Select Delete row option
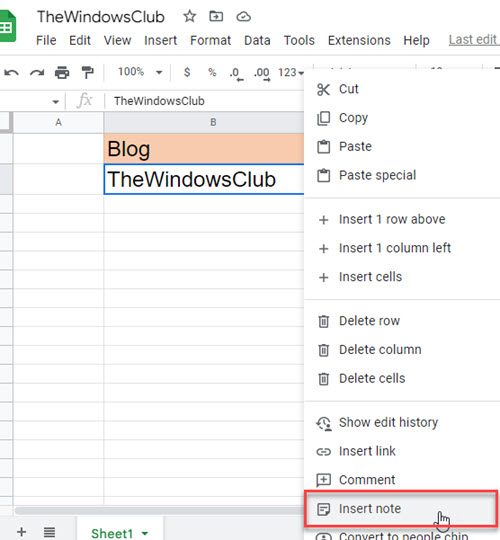Screen dimensions: 500x540 402,321
